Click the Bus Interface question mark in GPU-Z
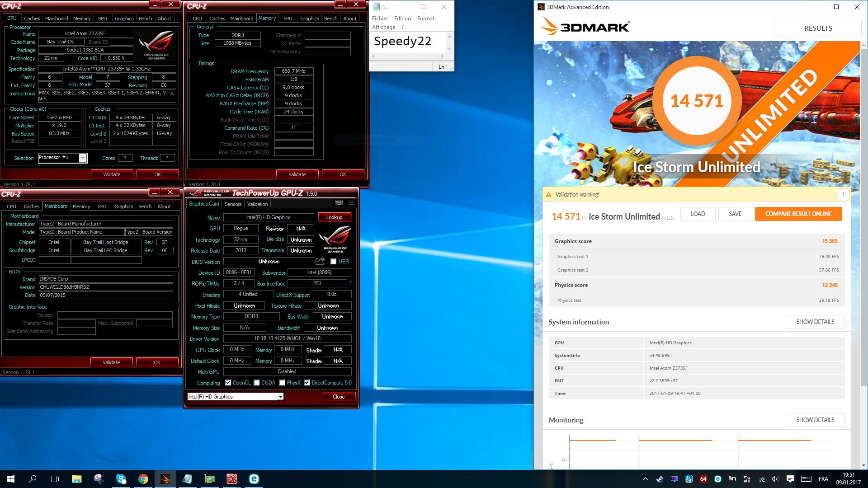The image size is (868, 488). click(x=350, y=283)
